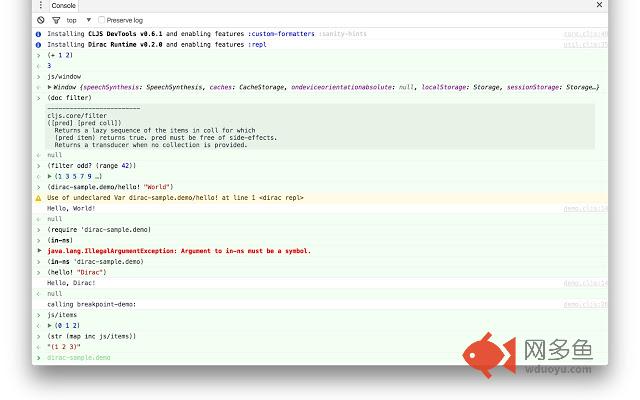Toggle the Preserve log checkbox
This screenshot has height=400, width=640.
[102, 20]
